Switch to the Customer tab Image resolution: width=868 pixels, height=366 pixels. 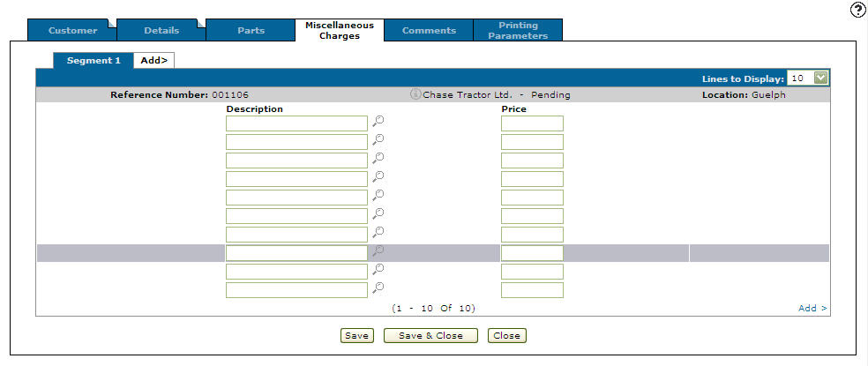coord(72,31)
